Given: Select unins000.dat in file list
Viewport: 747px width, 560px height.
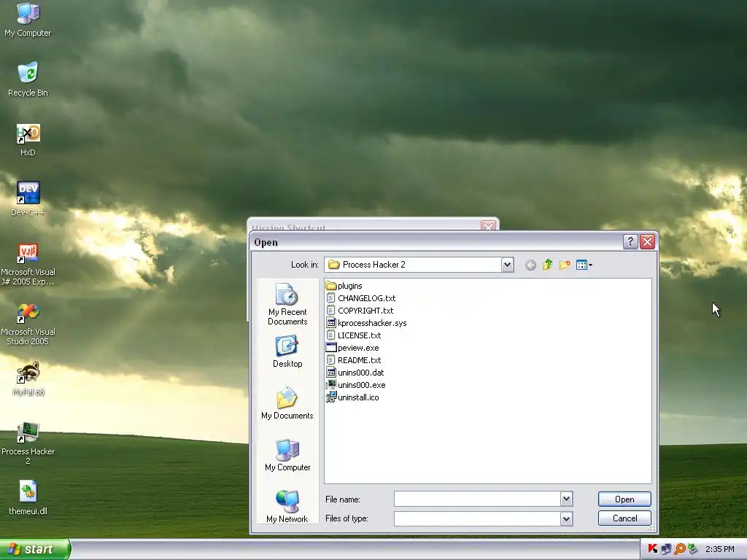Looking at the screenshot, I should [x=360, y=373].
